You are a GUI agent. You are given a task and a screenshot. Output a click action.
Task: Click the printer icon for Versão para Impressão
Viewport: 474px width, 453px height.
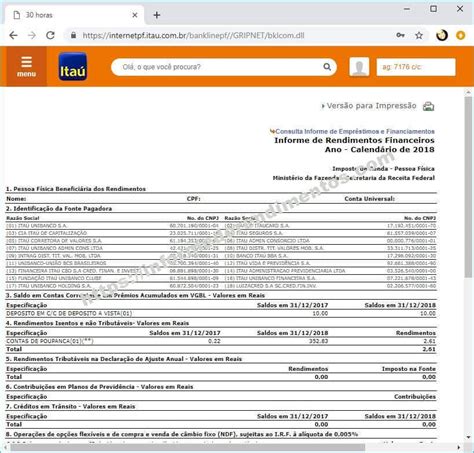tap(428, 106)
